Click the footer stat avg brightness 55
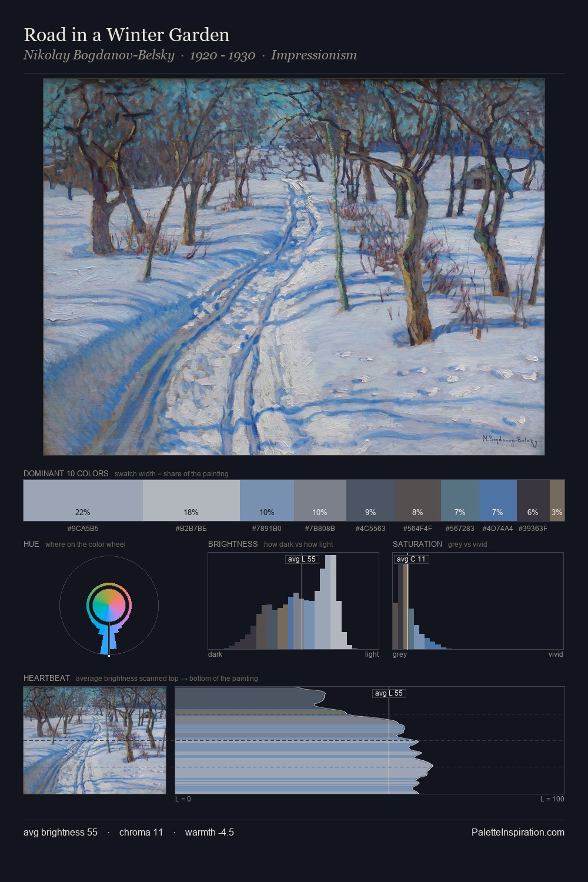The height and width of the screenshot is (882, 588). click(x=61, y=832)
